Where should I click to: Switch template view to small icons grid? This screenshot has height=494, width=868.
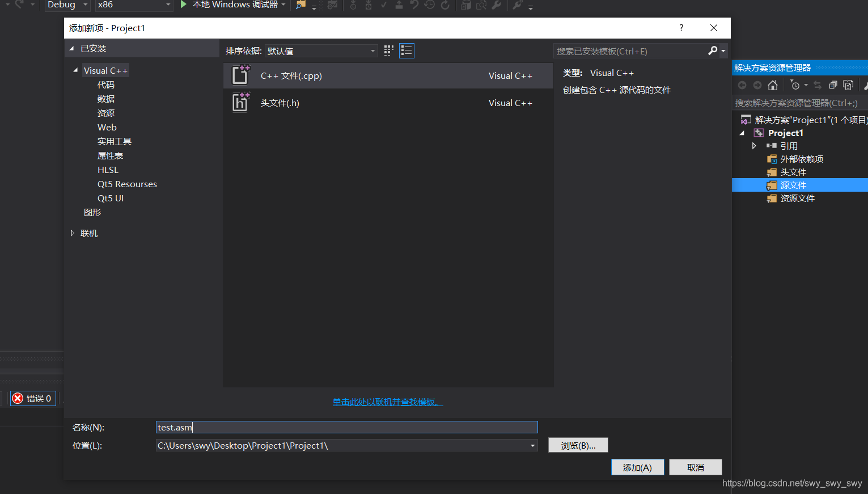pyautogui.click(x=388, y=51)
